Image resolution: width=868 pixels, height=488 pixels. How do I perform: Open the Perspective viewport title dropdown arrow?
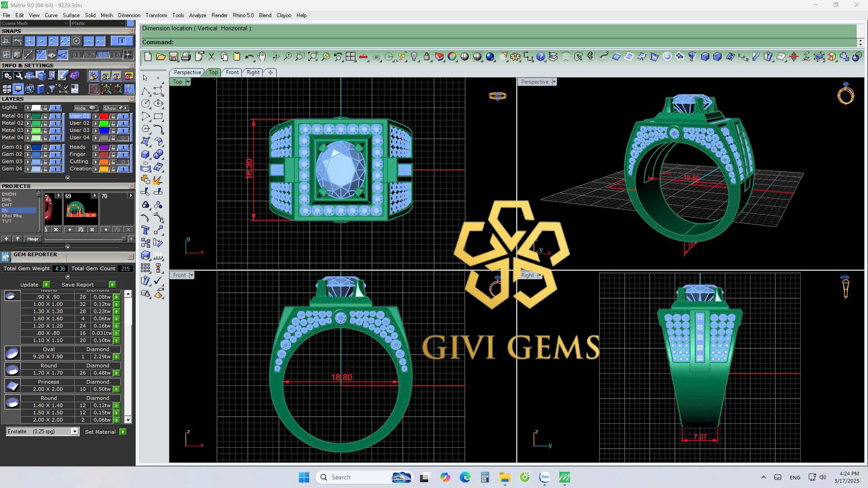tap(554, 82)
